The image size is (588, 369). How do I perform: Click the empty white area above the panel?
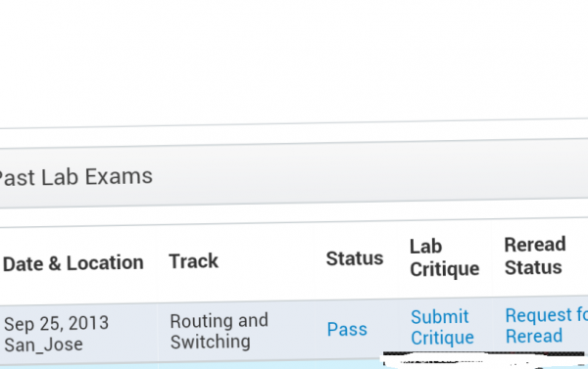click(x=294, y=60)
